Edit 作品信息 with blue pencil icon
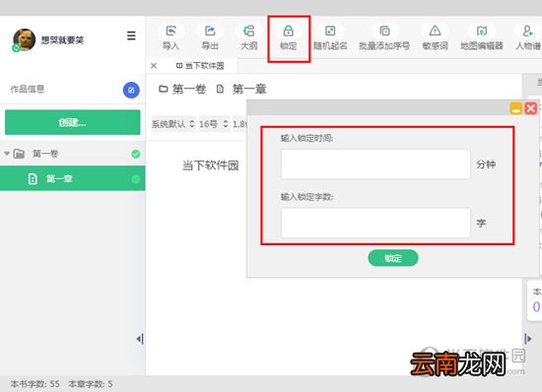Screen dimensions: 542x392 click(131, 90)
